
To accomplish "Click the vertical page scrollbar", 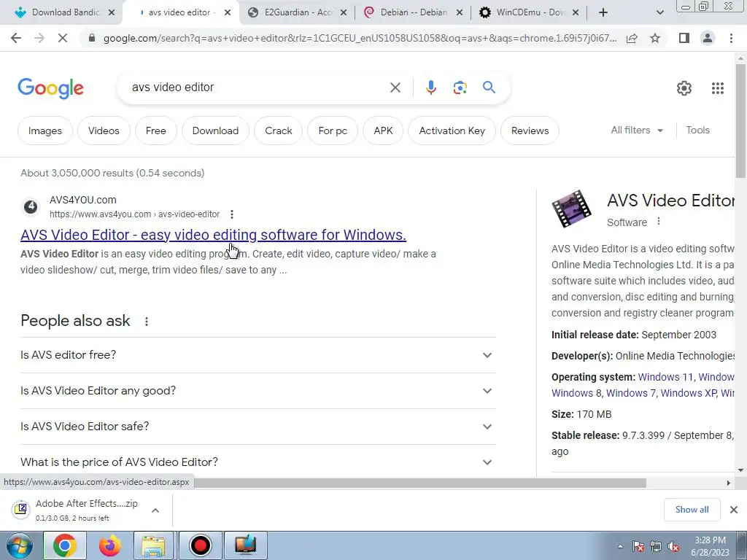I will coord(740,121).
